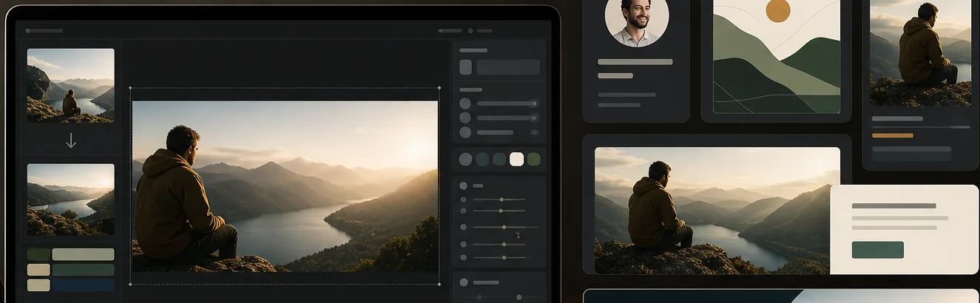
Task: Choose the white rounded color swatch
Action: [x=516, y=159]
